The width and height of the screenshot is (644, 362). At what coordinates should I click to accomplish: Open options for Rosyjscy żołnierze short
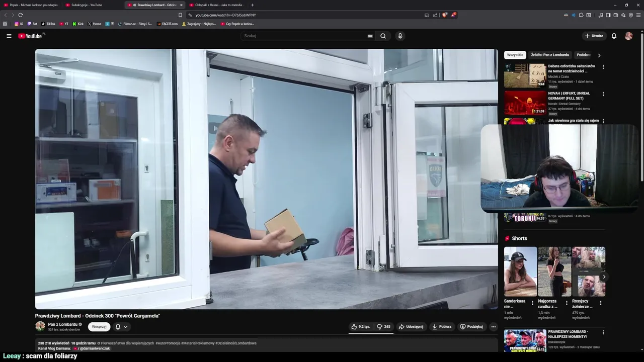pyautogui.click(x=600, y=303)
